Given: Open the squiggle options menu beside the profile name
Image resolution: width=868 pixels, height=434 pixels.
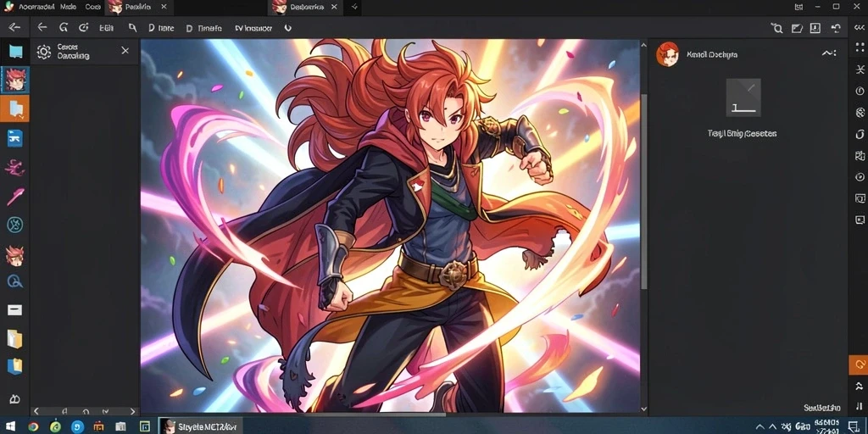Looking at the screenshot, I should tap(829, 53).
